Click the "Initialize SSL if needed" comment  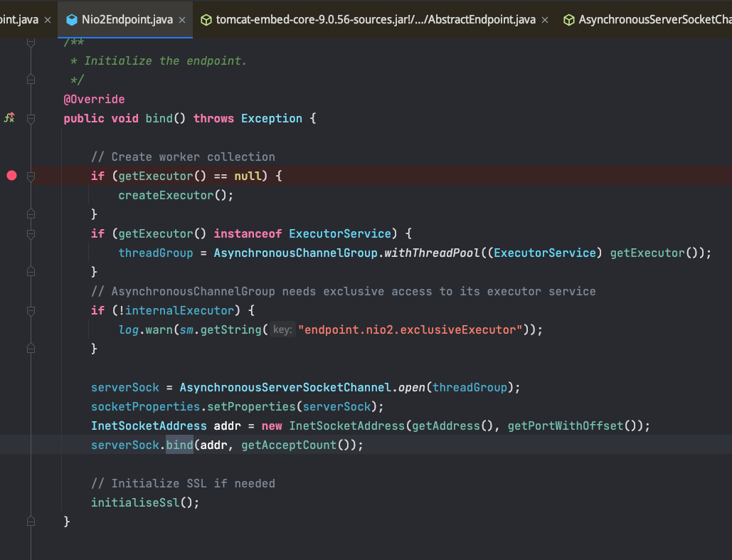click(183, 483)
